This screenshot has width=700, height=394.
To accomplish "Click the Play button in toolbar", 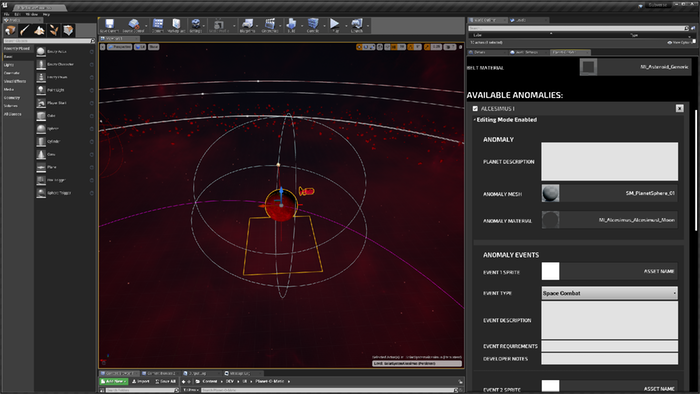I will pyautogui.click(x=335, y=25).
